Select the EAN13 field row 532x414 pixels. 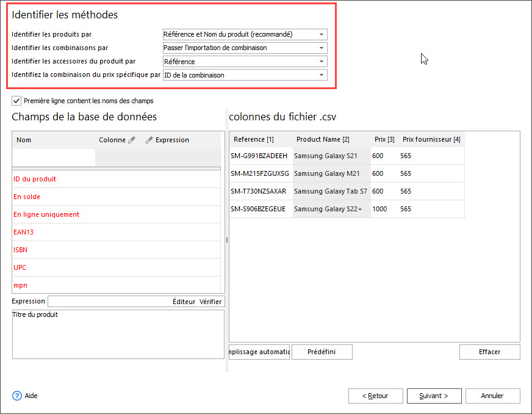116,232
